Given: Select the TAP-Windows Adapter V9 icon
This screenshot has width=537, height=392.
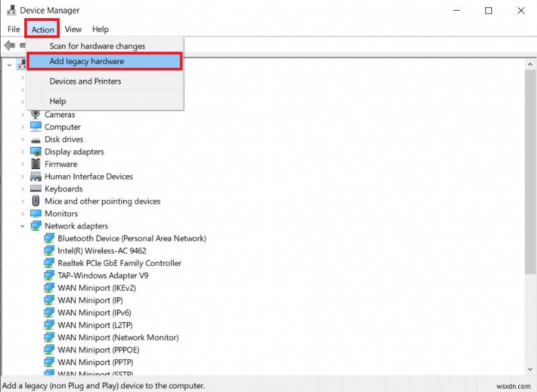Looking at the screenshot, I should coord(49,275).
